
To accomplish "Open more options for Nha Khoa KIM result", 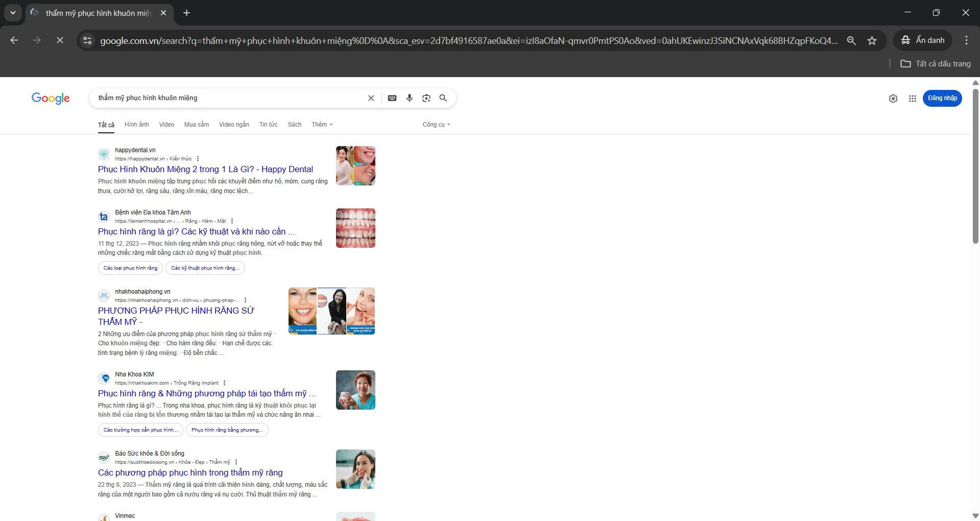I will coord(225,383).
